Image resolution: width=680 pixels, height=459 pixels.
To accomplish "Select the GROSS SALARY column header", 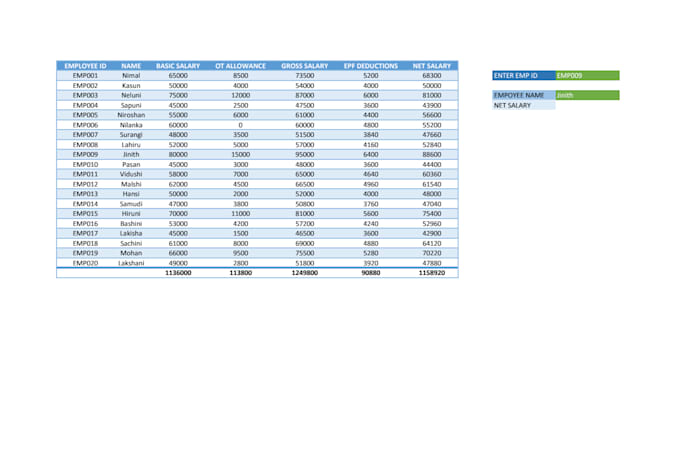I will (x=304, y=66).
